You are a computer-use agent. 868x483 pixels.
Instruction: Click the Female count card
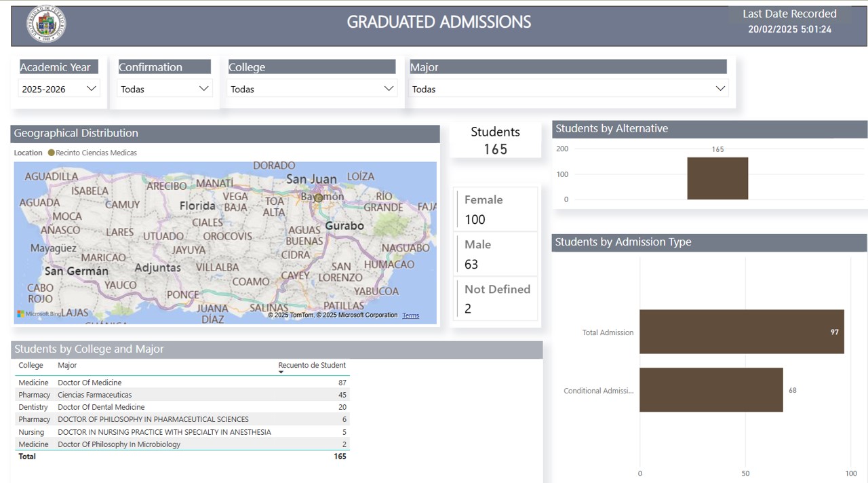point(495,210)
